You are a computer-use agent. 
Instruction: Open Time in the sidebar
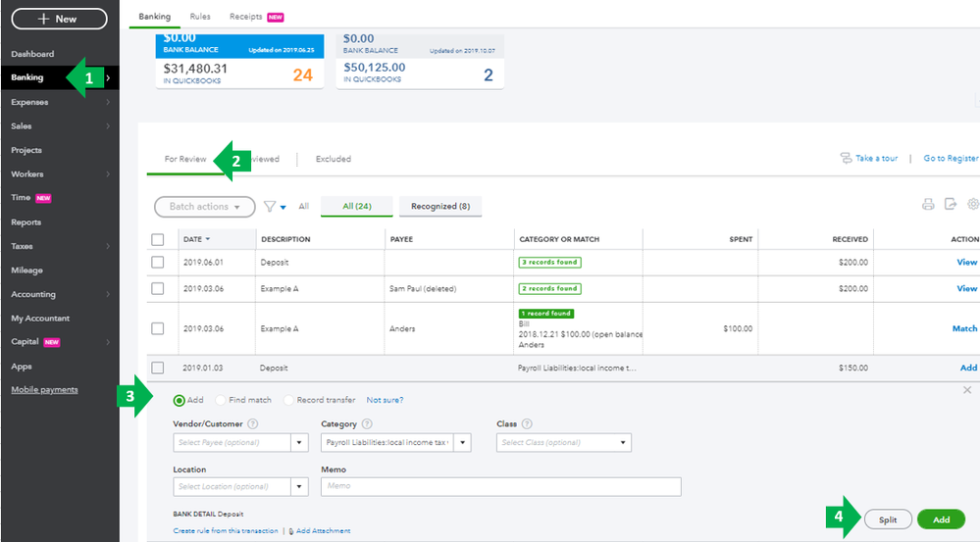tap(21, 197)
